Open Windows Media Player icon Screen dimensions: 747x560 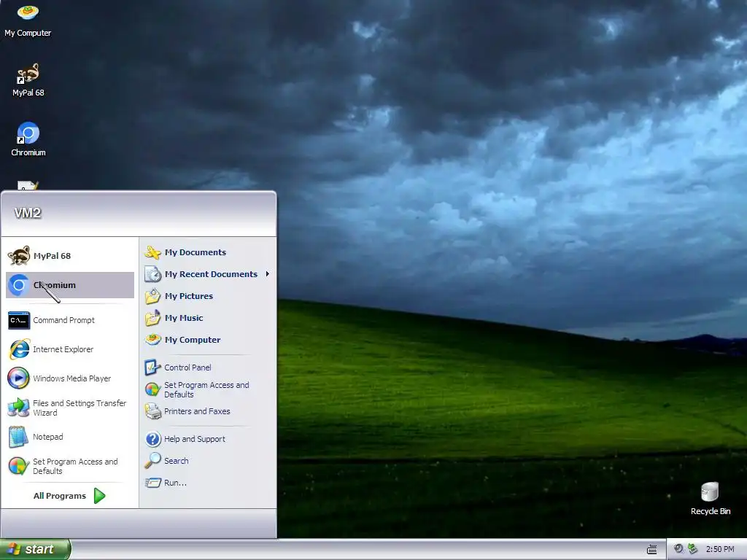click(x=19, y=378)
